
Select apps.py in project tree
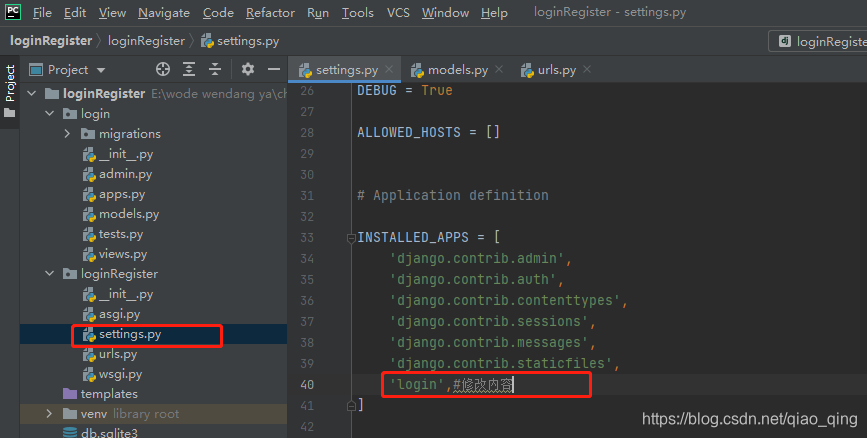[122, 194]
